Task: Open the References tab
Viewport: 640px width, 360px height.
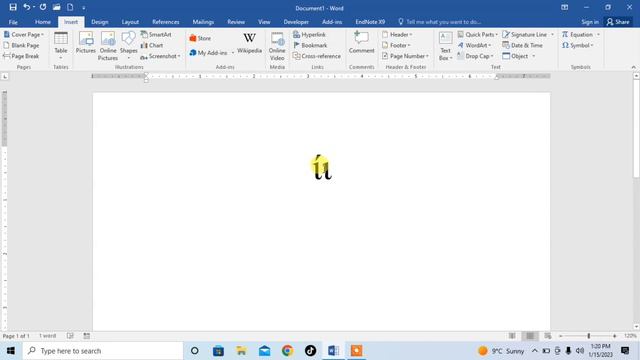Action: coord(166,22)
